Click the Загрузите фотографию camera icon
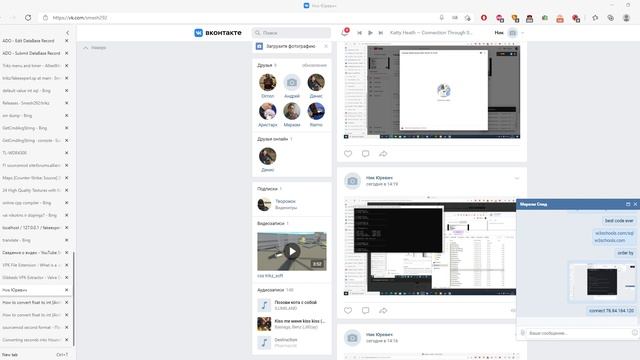The height and width of the screenshot is (360, 640). coord(259,46)
